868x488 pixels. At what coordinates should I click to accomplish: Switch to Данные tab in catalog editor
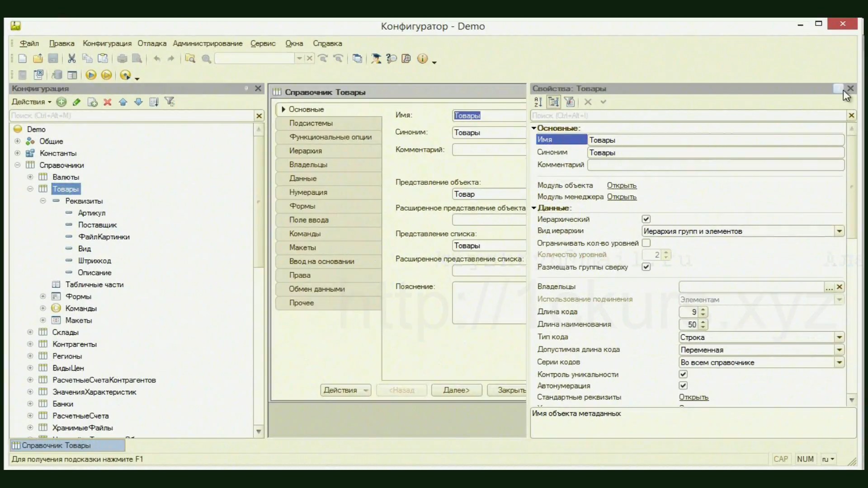point(329,178)
